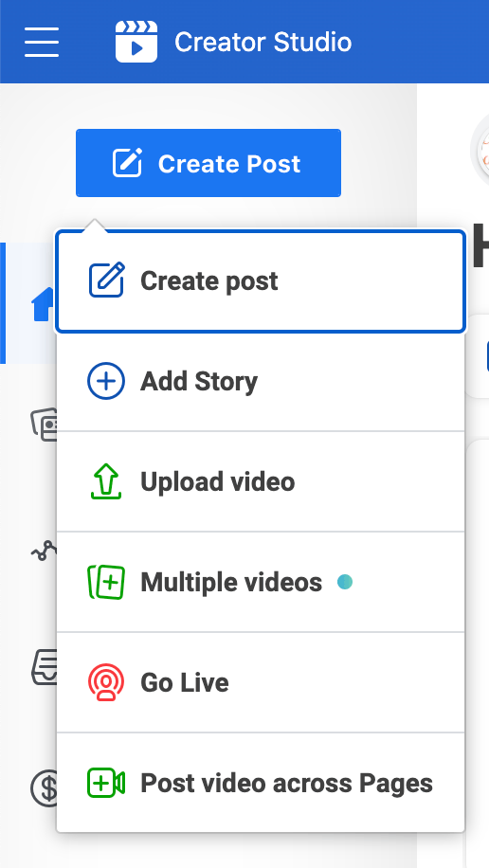Click the blue Create Post button
489x868 pixels.
tap(208, 163)
